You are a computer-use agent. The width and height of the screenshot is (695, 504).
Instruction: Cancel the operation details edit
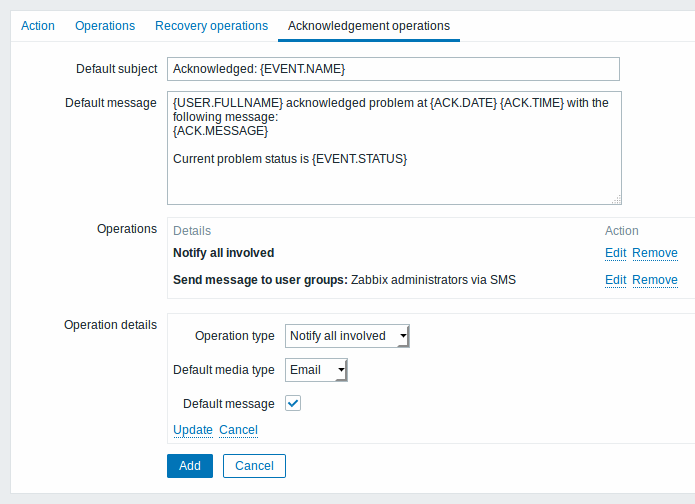(238, 430)
